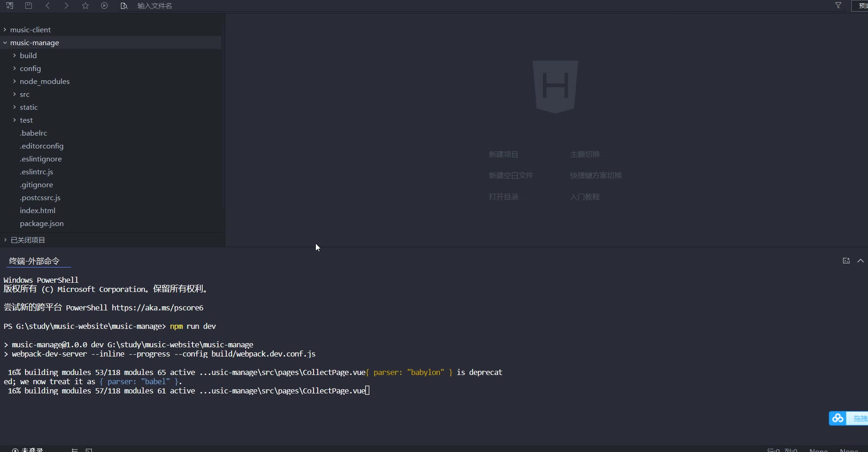Expand the build folder
The height and width of the screenshot is (452, 868).
click(14, 55)
